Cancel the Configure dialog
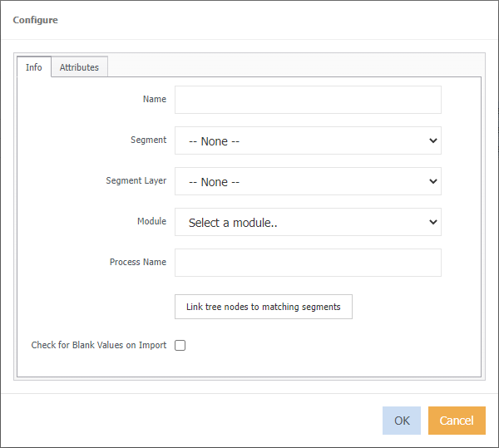Screen dimensions: 499x448 click(457, 421)
